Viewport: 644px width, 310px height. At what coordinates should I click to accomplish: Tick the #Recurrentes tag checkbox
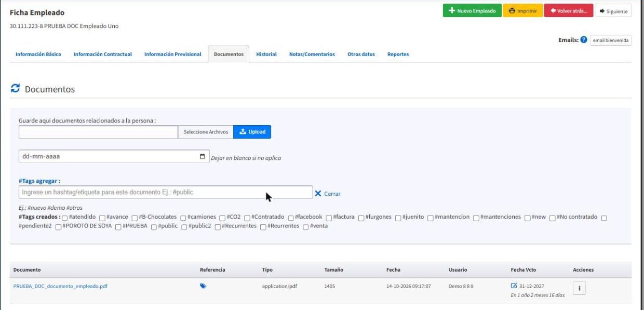[x=218, y=227]
